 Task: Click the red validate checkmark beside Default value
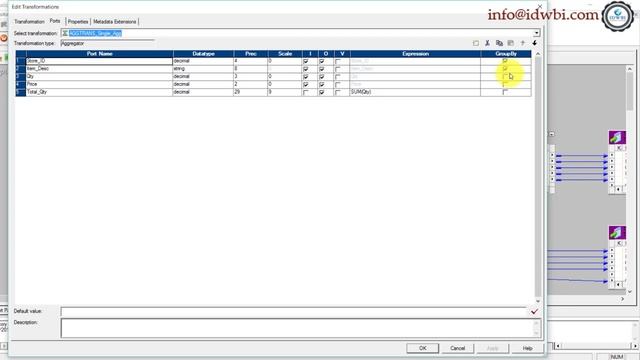coord(534,312)
